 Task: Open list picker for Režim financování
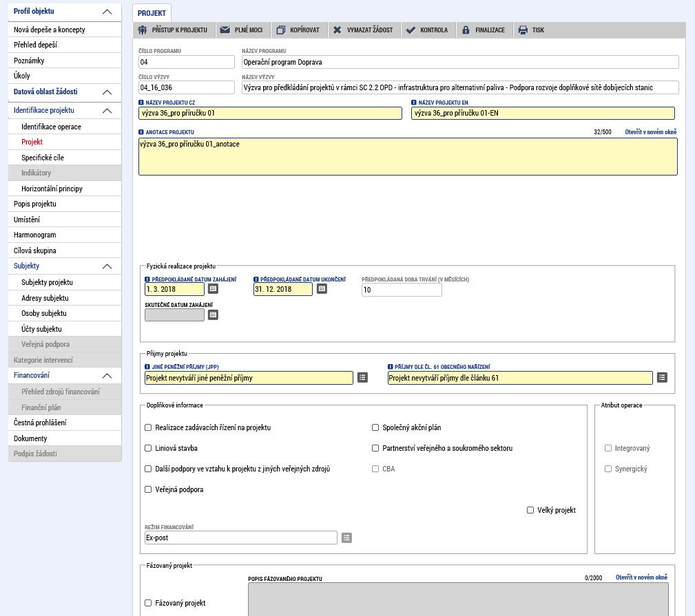[346, 538]
